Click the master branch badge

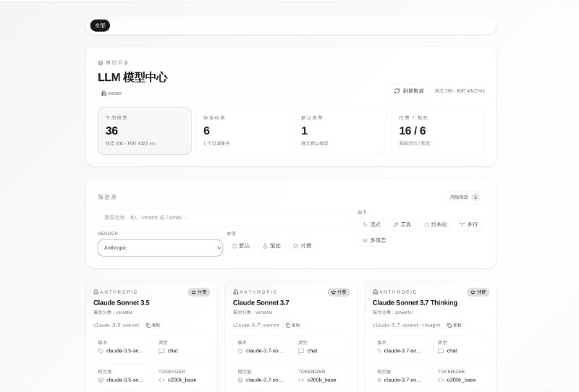111,93
